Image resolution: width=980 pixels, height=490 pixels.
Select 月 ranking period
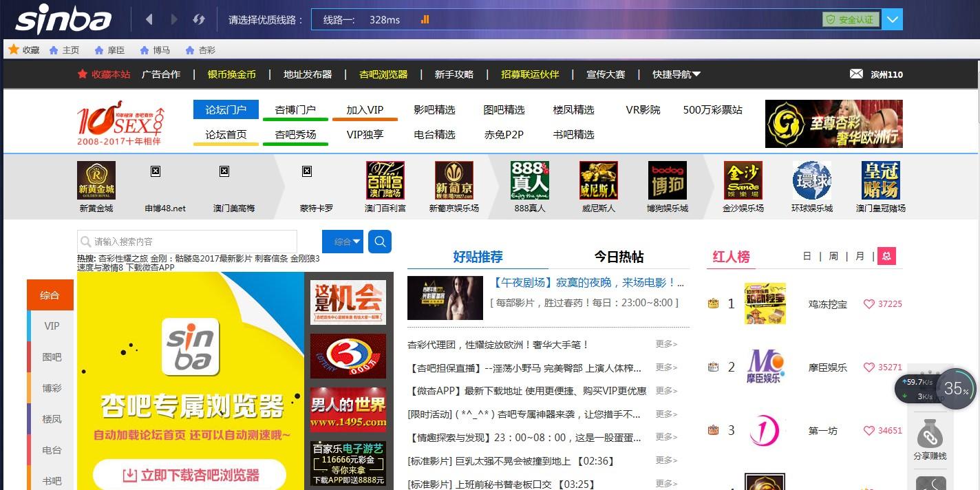860,256
